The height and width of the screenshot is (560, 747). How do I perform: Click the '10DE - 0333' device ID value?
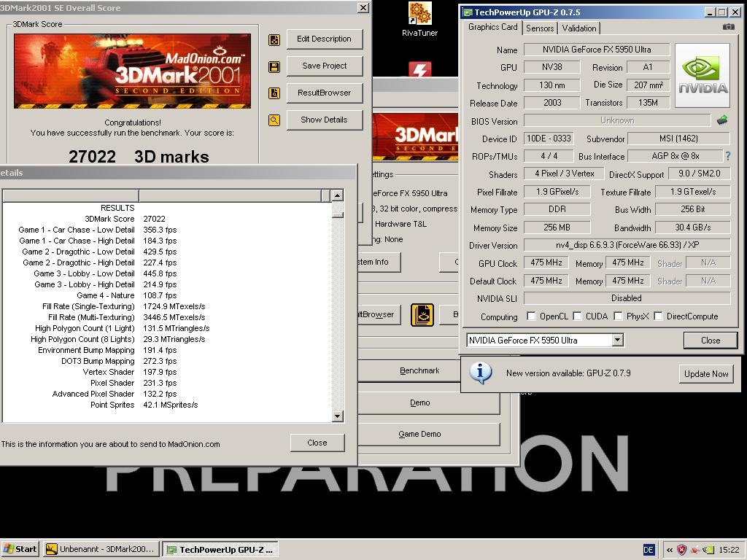549,139
